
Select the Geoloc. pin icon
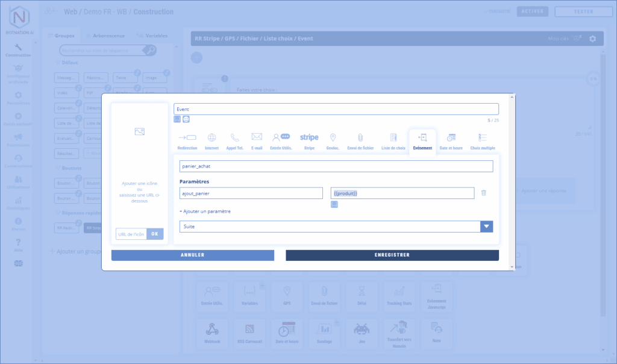[x=333, y=138]
